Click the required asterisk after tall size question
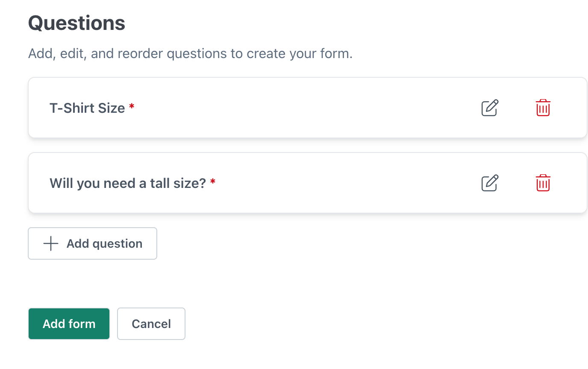Viewport: 588px width, 369px height. click(x=213, y=182)
